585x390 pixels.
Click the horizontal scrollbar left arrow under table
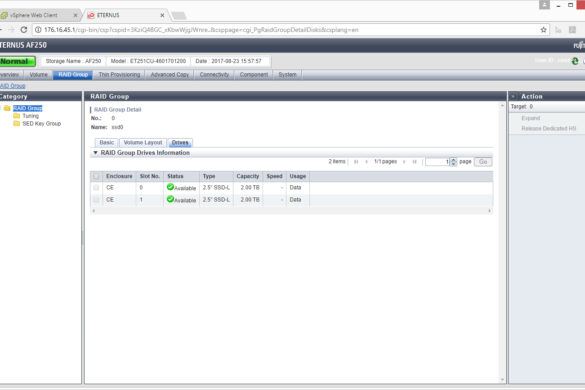tap(93, 211)
